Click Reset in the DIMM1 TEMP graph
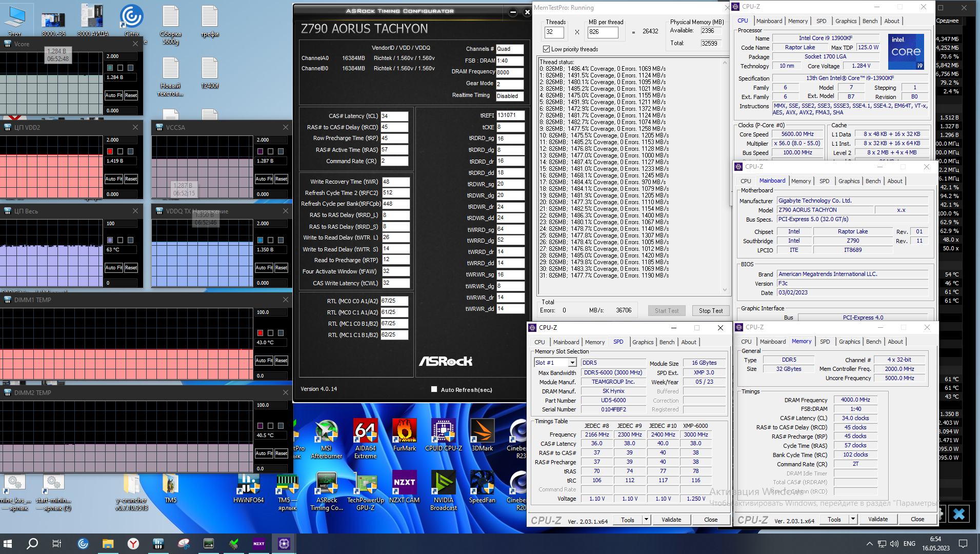 tap(281, 361)
